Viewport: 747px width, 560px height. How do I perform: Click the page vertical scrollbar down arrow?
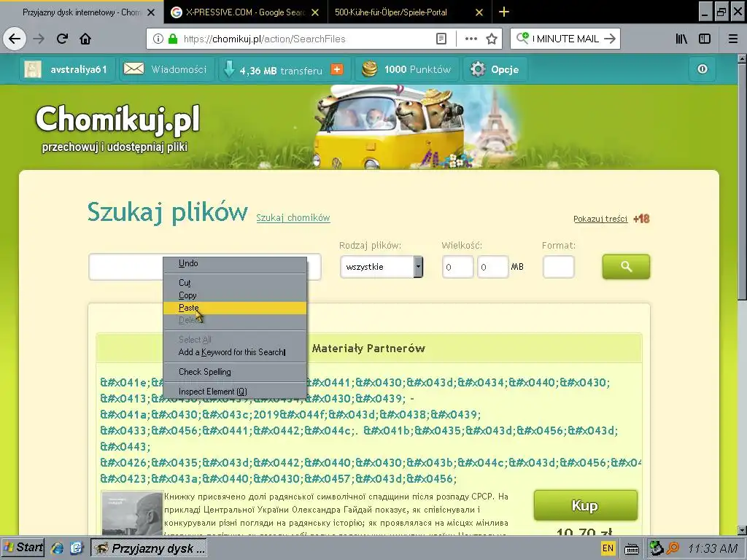click(742, 530)
